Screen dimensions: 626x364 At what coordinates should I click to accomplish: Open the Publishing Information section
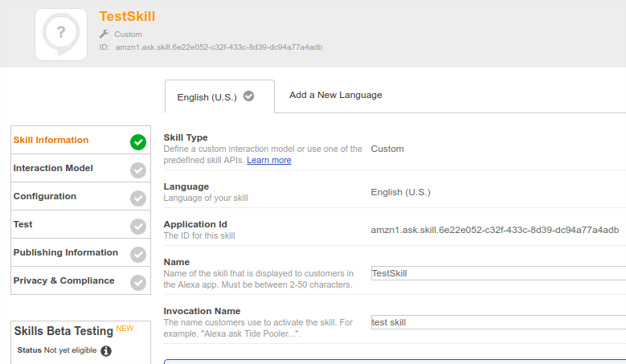click(66, 253)
